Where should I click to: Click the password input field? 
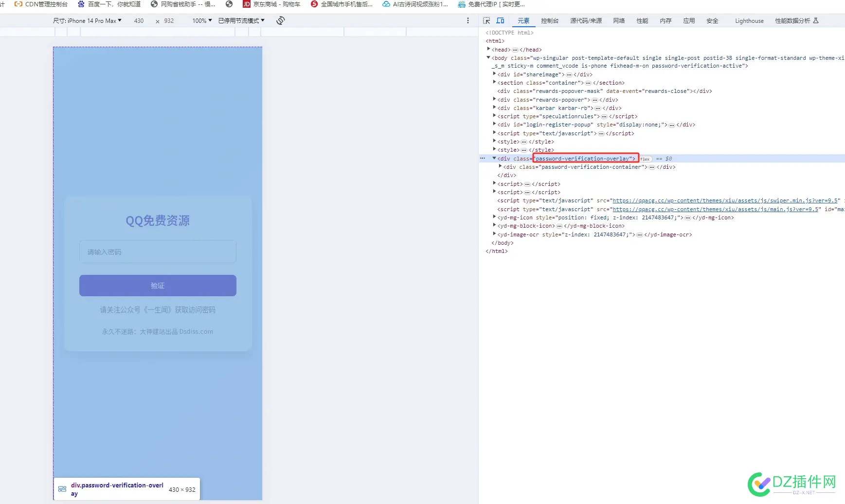158,252
